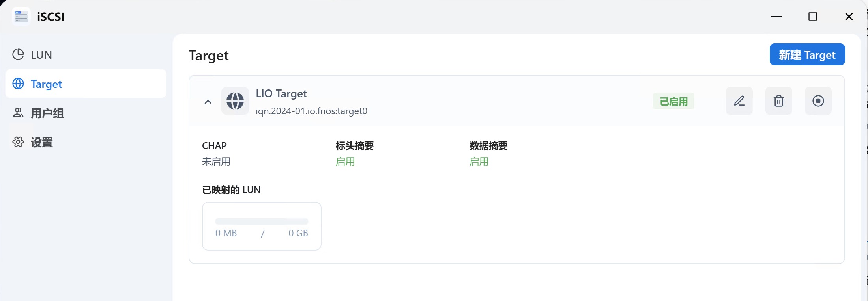Click the 设置 gear icon in sidebar
Image resolution: width=868 pixels, height=301 pixels.
pyautogui.click(x=18, y=142)
